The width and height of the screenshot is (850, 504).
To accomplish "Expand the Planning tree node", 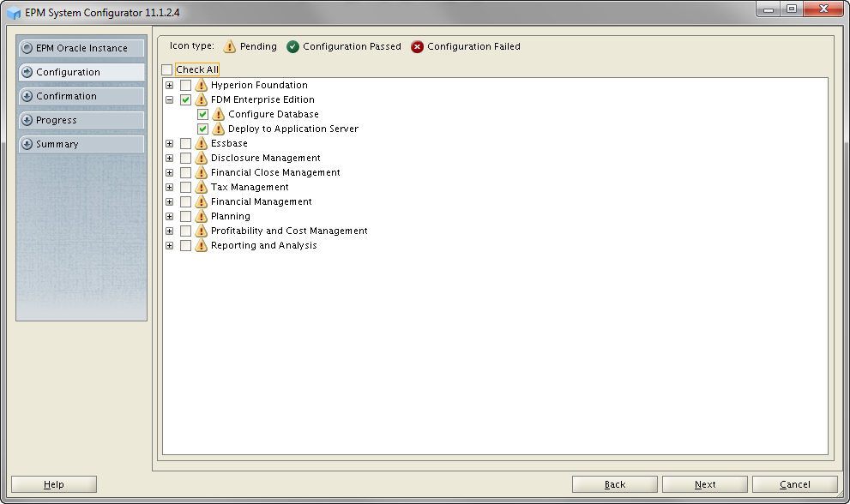I will click(x=170, y=217).
